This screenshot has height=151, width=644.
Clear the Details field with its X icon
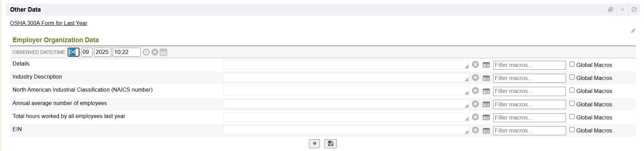pos(475,65)
